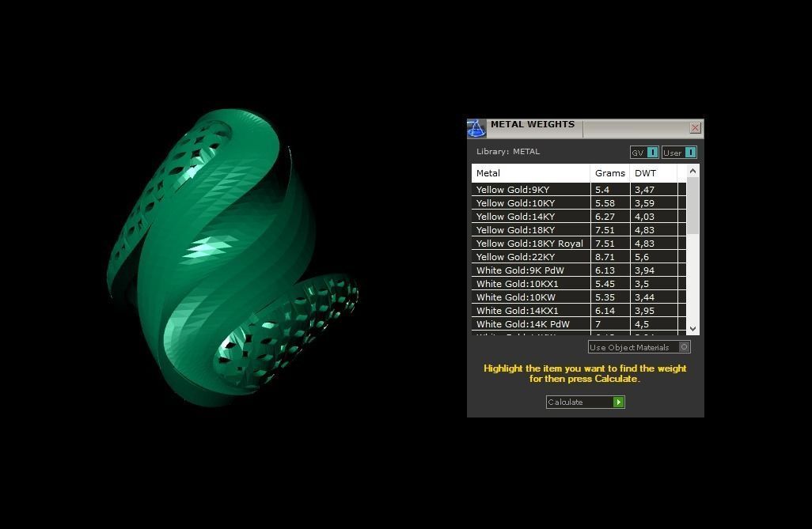The image size is (812, 529).
Task: Select the White Gold:9K PdW row
Action: click(x=579, y=270)
